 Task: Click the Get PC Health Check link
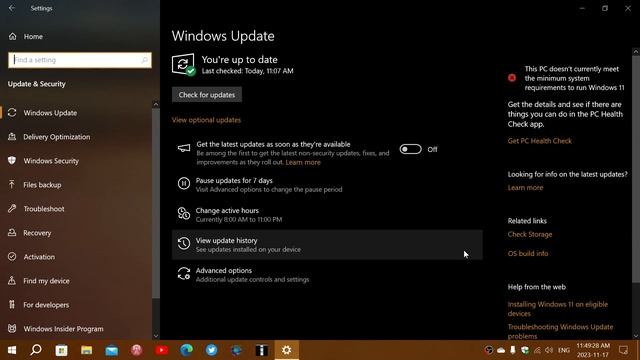coord(540,141)
